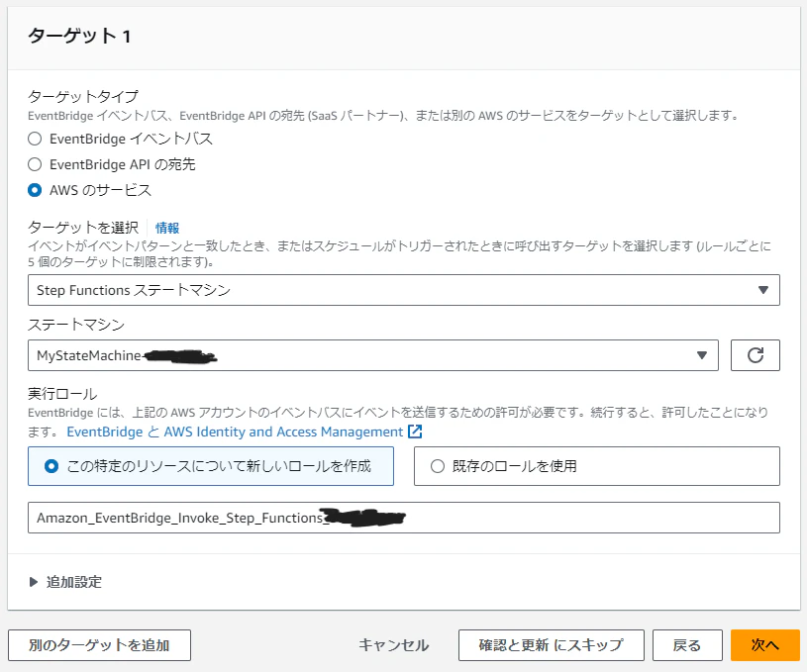The image size is (807, 672).
Task: Click 確認と更新 にスキップ button
Action: [x=552, y=645]
